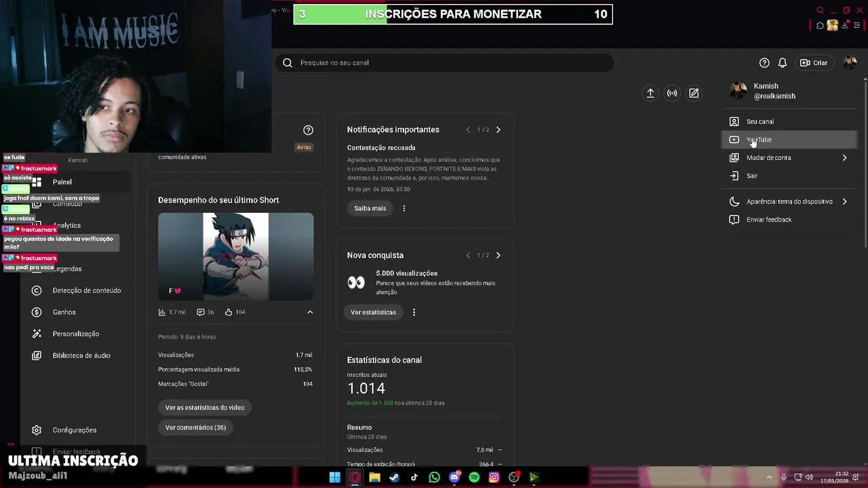Open the notifications bell
The width and height of the screenshot is (868, 488).
point(783,62)
